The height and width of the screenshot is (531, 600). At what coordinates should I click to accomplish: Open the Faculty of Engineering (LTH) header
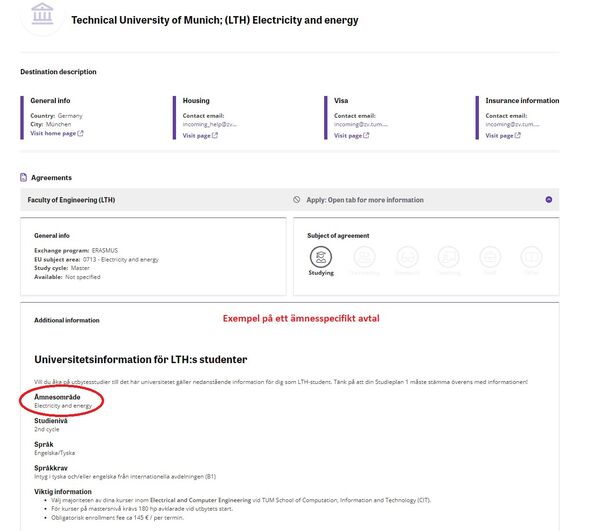click(x=71, y=200)
